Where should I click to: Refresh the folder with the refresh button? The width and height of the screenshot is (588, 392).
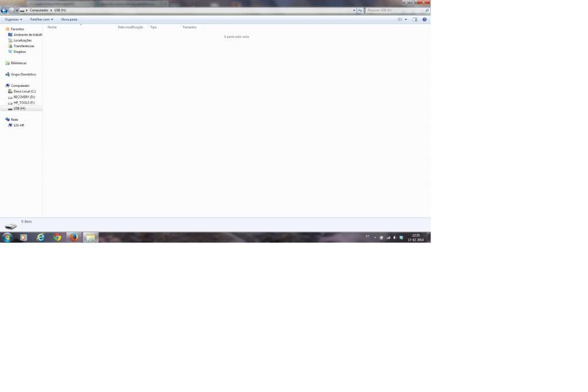[x=360, y=10]
